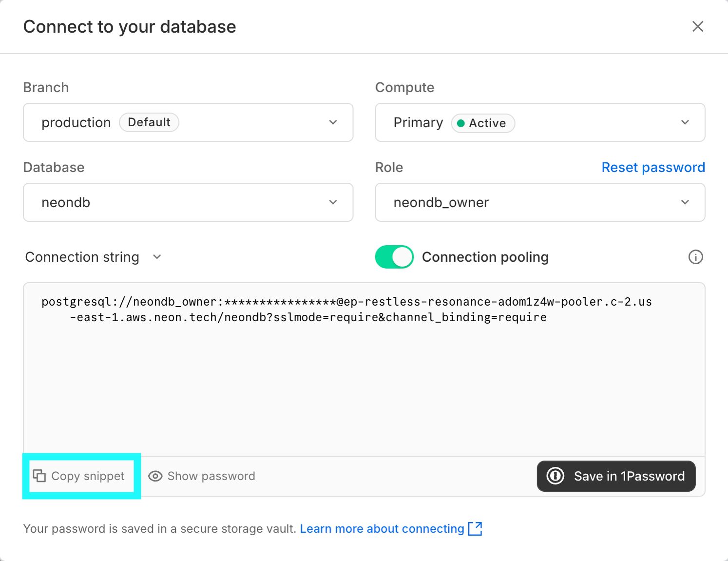Image resolution: width=728 pixels, height=561 pixels.
Task: Close the Connect to your database dialog
Action: click(x=698, y=26)
